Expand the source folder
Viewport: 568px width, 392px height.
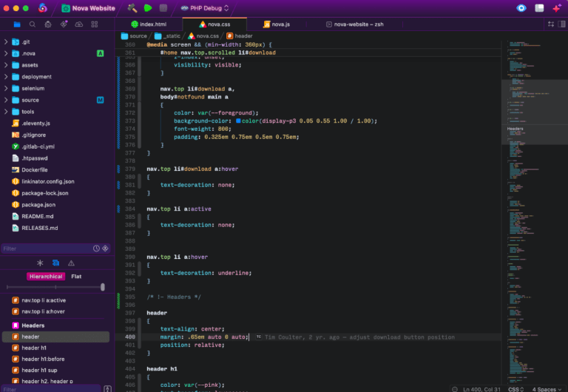[6, 100]
